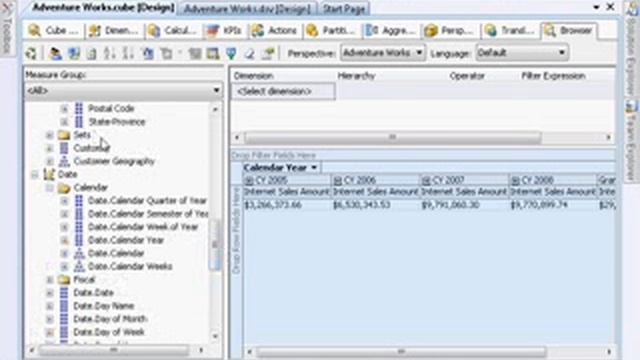Open the Dimension Usage tab
Viewport: 640px width, 360px height.
[113, 31]
